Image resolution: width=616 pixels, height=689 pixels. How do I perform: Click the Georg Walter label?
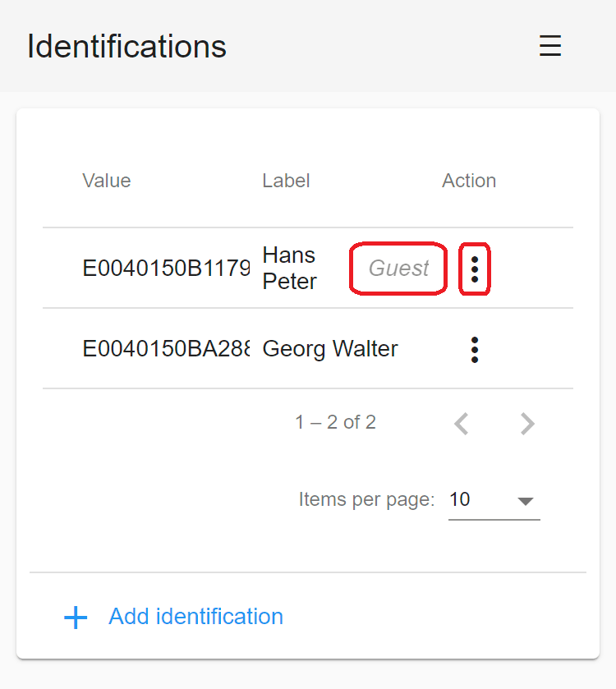coord(330,349)
